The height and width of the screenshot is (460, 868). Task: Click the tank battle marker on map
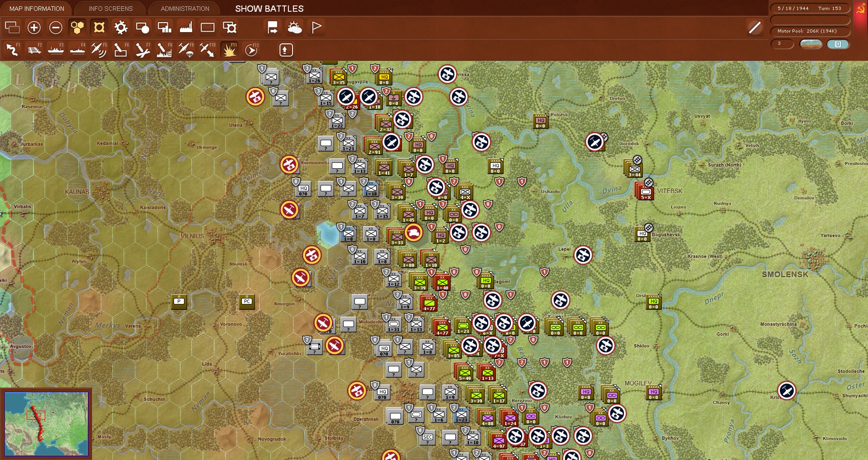[x=414, y=232]
